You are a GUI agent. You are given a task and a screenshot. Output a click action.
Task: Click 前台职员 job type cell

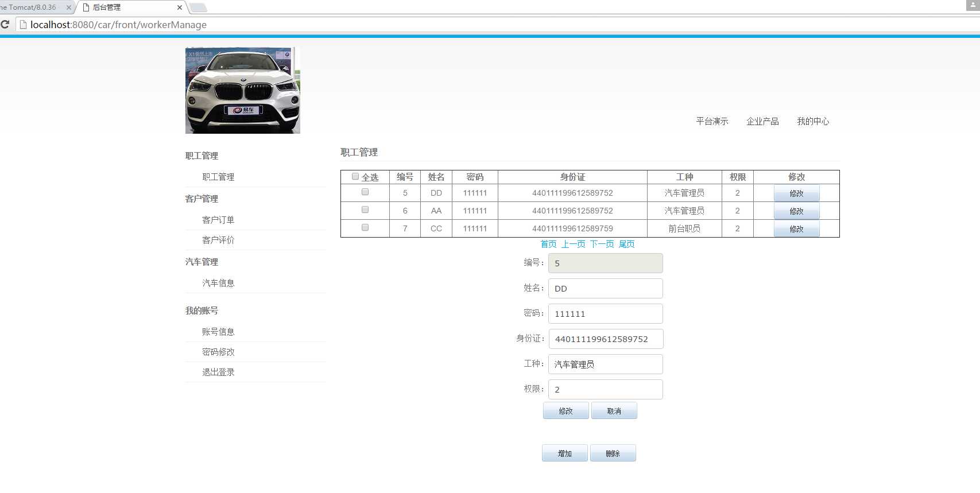tap(684, 228)
